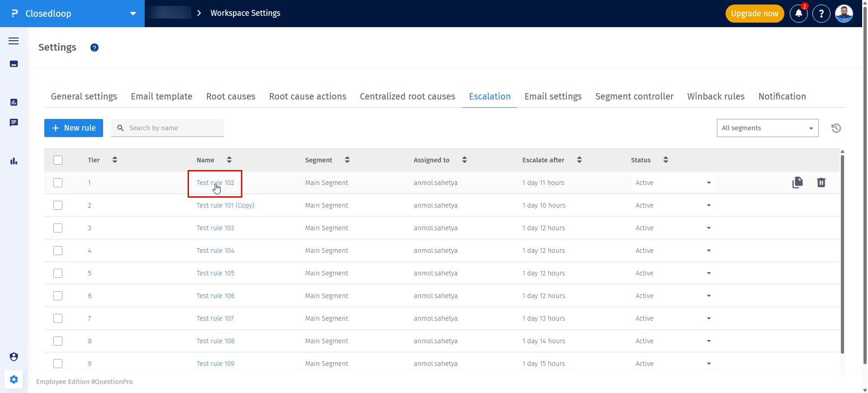Expand the Closedloop product switcher

132,14
